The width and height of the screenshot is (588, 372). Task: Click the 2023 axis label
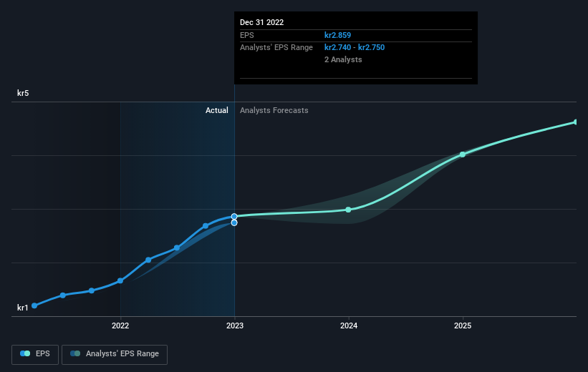(235, 326)
